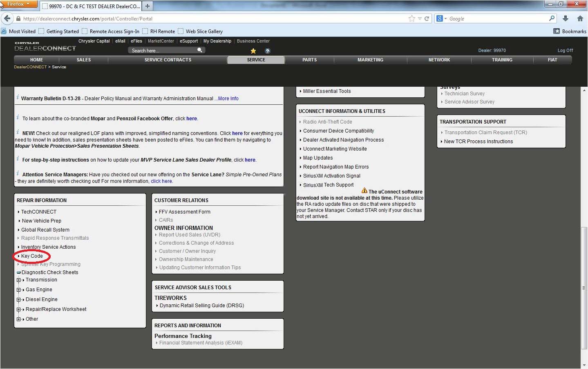Open the MARKETING navigation tab
588x369 pixels.
(x=371, y=60)
